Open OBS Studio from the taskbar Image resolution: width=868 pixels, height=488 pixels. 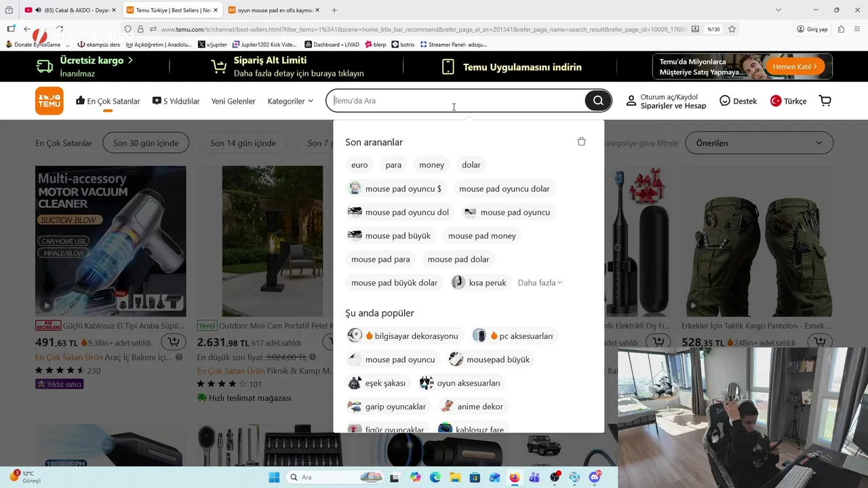pos(555,477)
